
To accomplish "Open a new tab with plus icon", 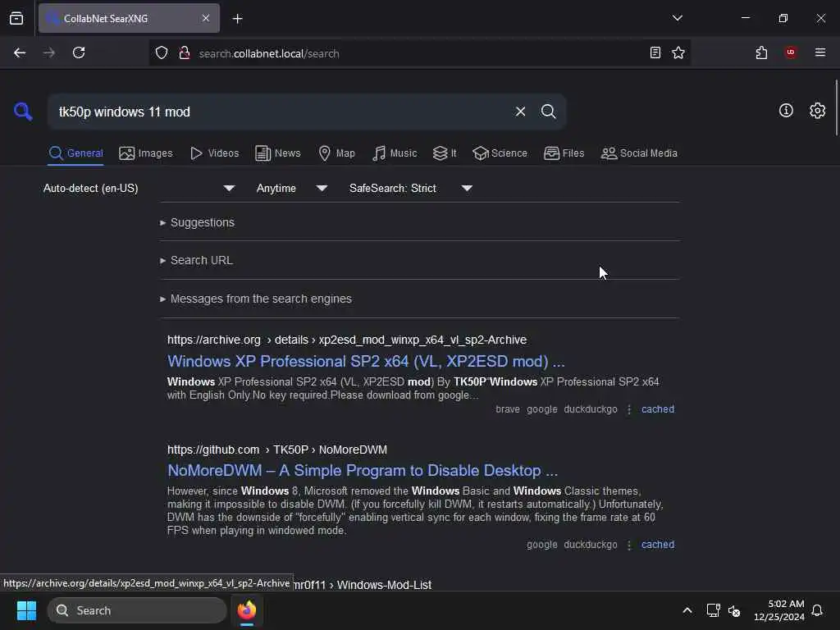I will point(237,19).
